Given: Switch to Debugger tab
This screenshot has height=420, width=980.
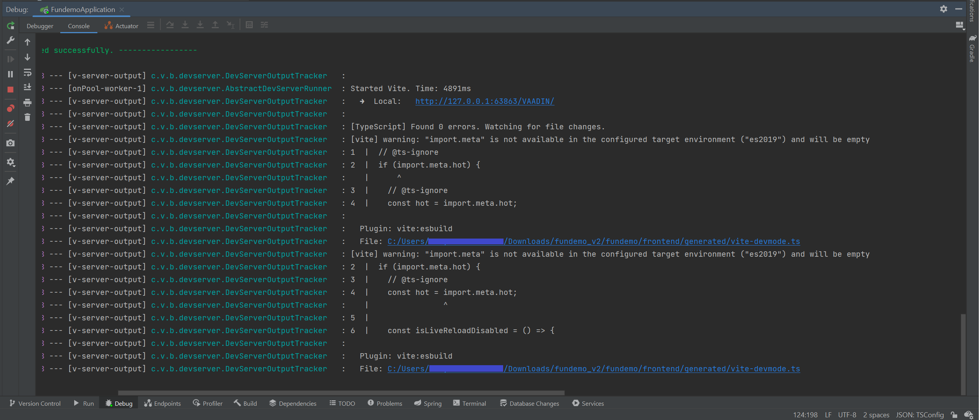Looking at the screenshot, I should tap(40, 26).
